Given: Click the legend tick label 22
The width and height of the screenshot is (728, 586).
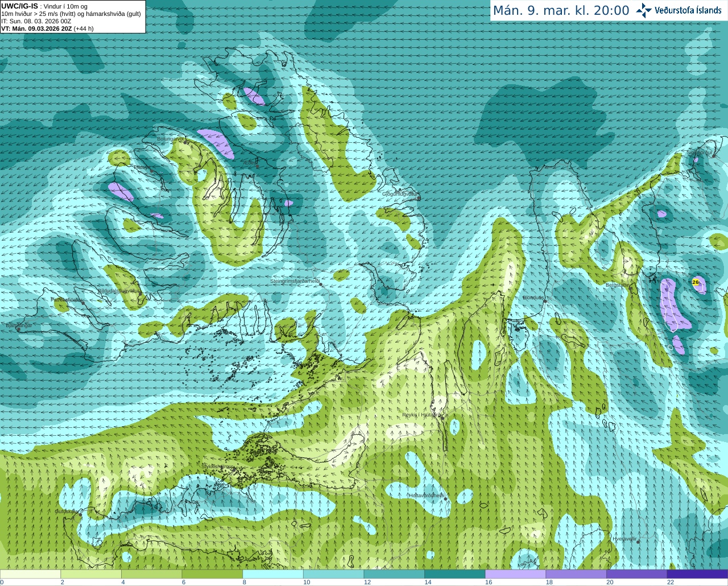Looking at the screenshot, I should [671, 582].
